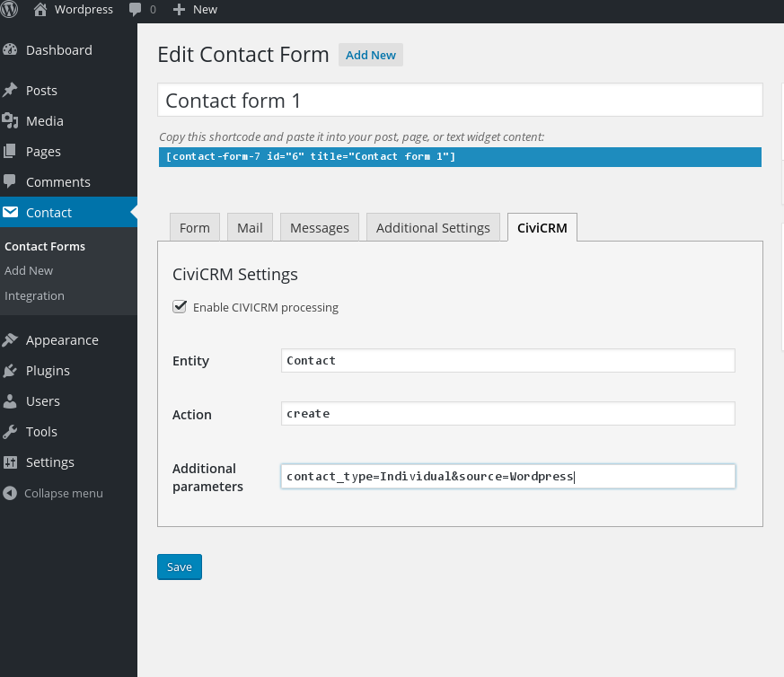
Task: Click the plus icon next to New
Action: (x=179, y=10)
